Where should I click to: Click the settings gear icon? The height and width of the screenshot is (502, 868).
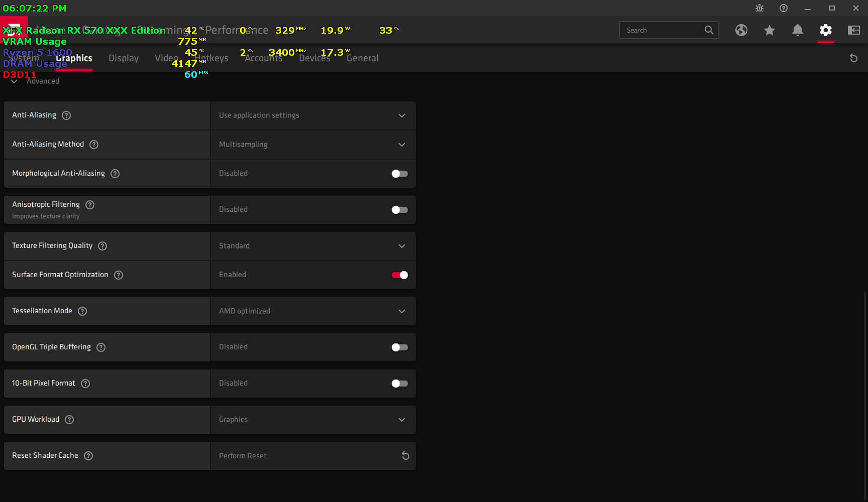[825, 30]
